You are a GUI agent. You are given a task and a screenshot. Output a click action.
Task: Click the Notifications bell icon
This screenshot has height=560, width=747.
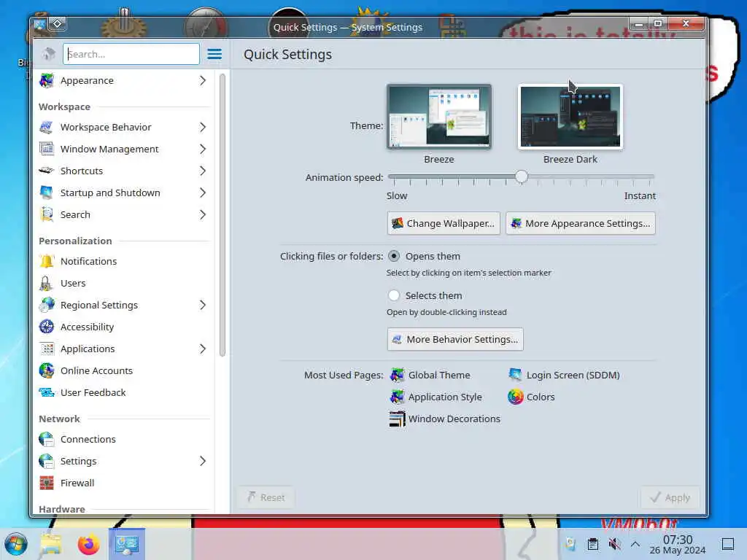pos(47,262)
